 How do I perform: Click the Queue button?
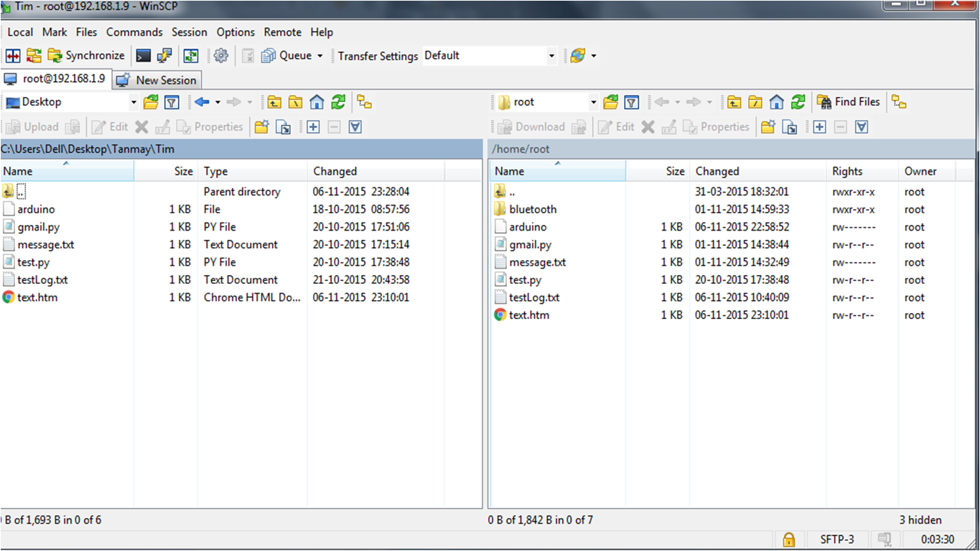(x=286, y=55)
